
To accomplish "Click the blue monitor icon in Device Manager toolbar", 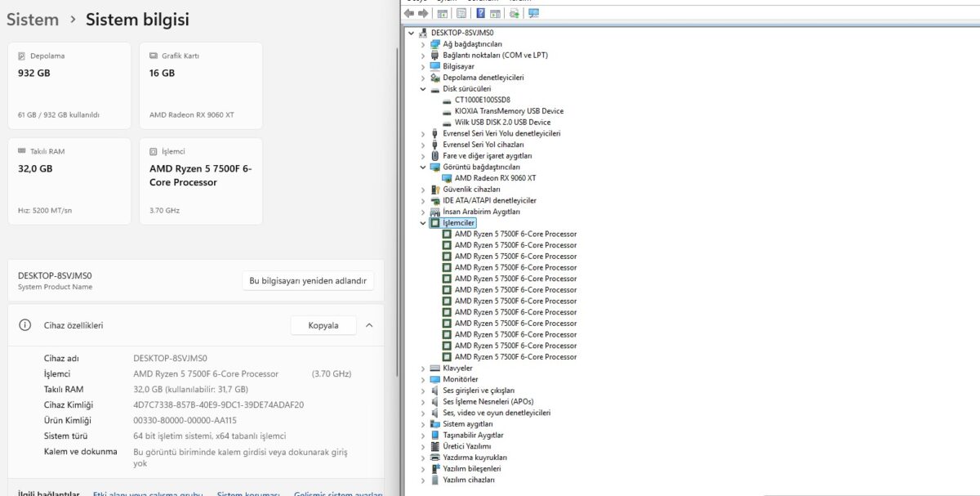I will pos(533,13).
